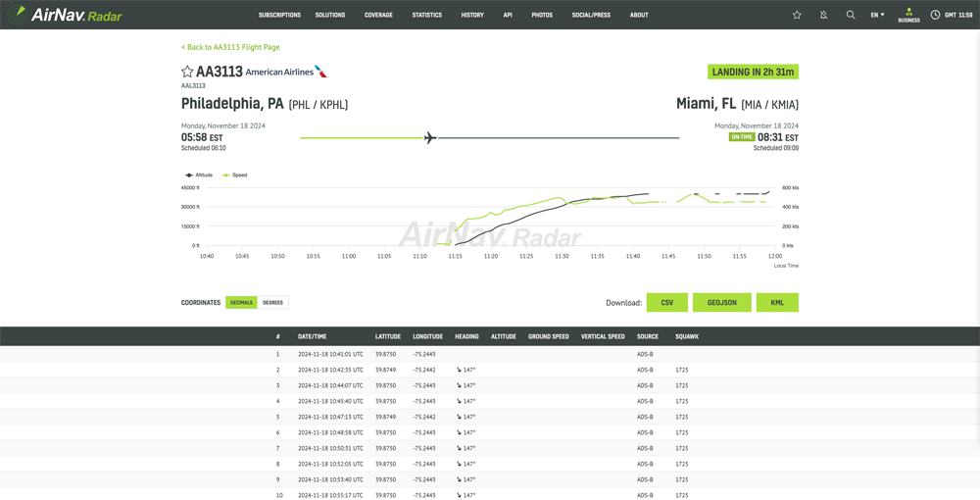Click timestamp 2024-11-18 10:47:13 UTC
This screenshot has width=980, height=500.
tap(330, 417)
